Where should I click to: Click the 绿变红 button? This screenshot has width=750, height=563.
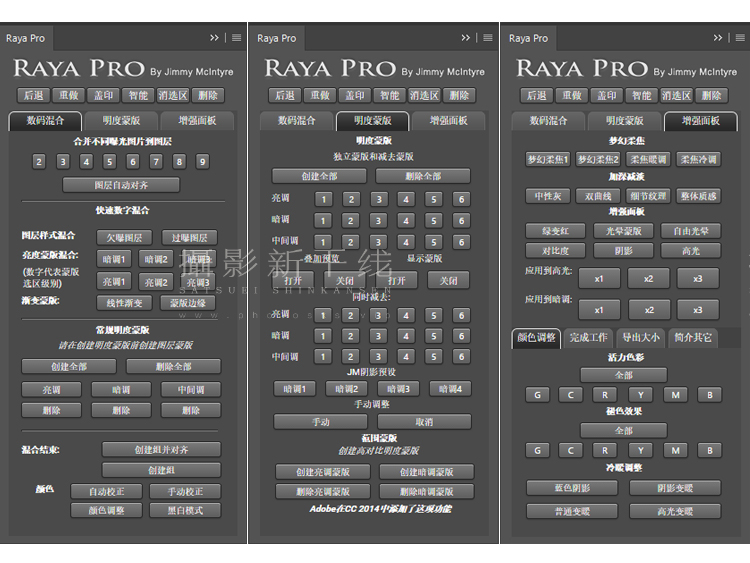(555, 231)
